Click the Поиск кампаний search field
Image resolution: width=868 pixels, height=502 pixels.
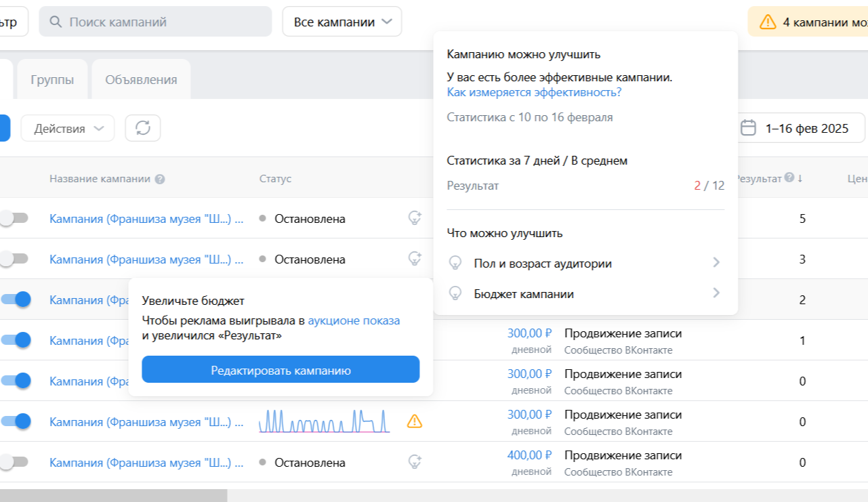[x=156, y=22]
